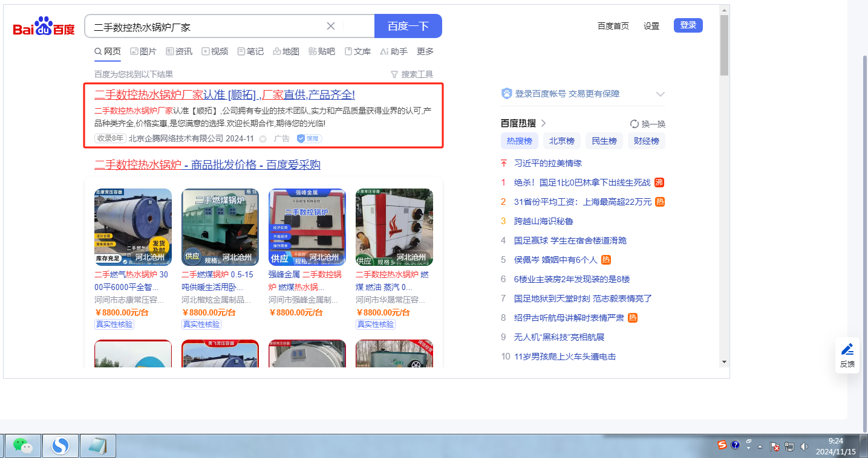Open the ad result 二手数控热水锅炉厂家认准[顺拓]
This screenshot has height=458, width=868.
[x=224, y=95]
